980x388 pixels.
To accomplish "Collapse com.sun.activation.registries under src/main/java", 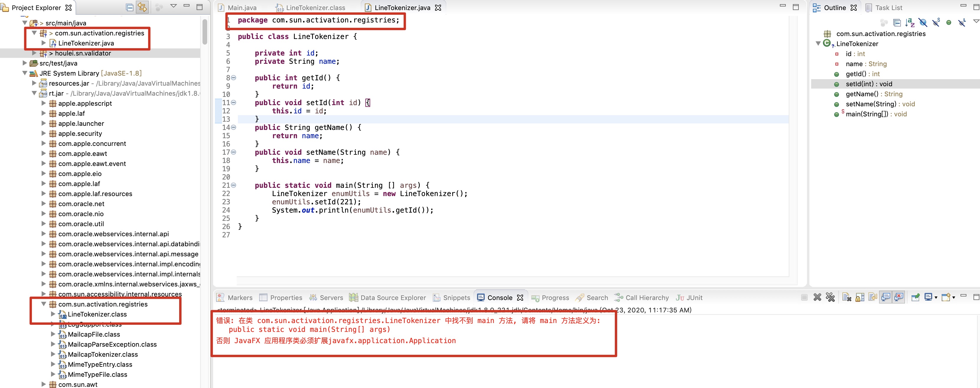I will [34, 33].
